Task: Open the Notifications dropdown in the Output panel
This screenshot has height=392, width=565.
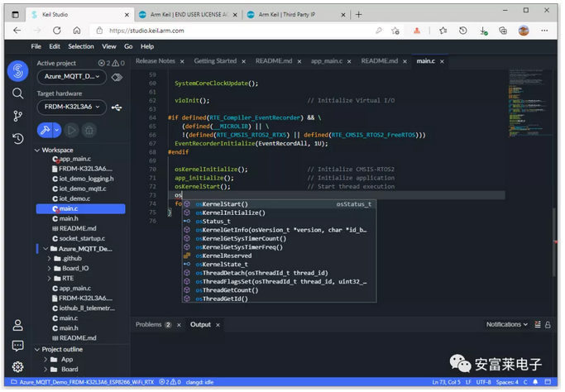Action: (506, 325)
